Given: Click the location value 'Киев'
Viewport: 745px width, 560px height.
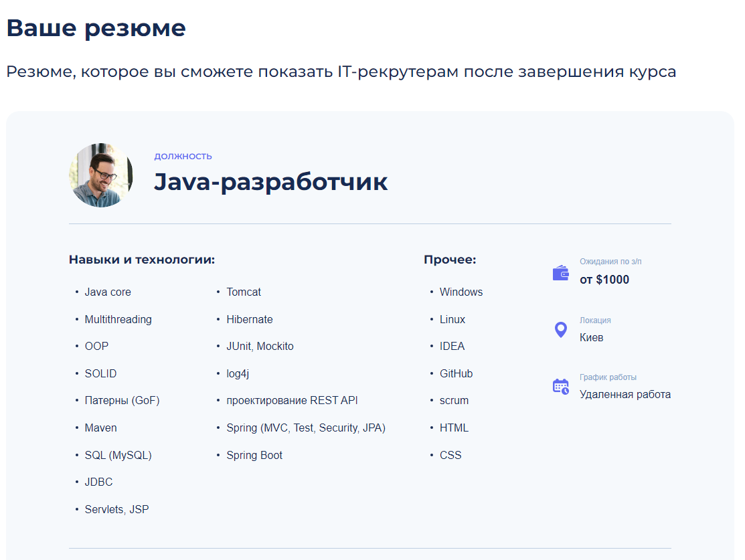Looking at the screenshot, I should coord(592,338).
